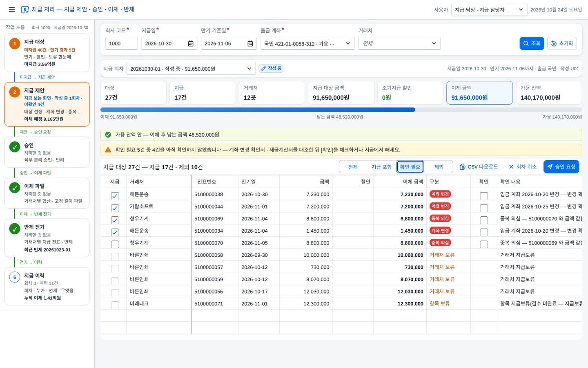This screenshot has height=368, width=588.
Task: Select the 제외 filter tab
Action: pos(439,167)
